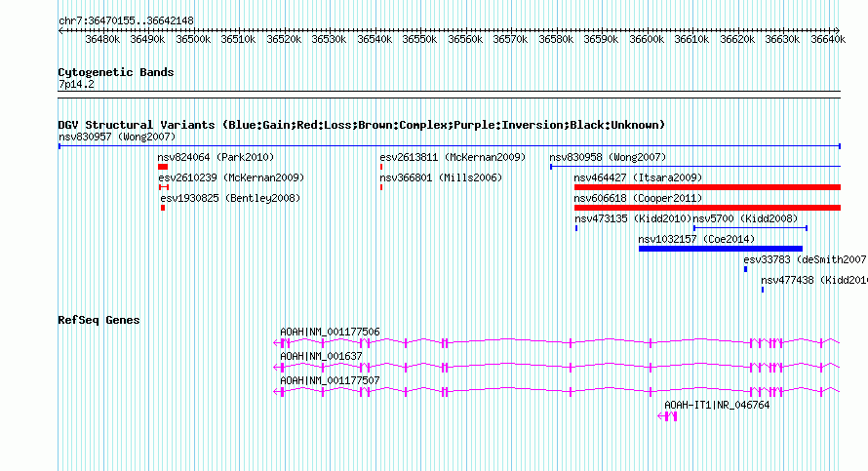Screen dimensions: 868x471
Task: Click the esv33783 small blue marker
Action: coord(746,269)
